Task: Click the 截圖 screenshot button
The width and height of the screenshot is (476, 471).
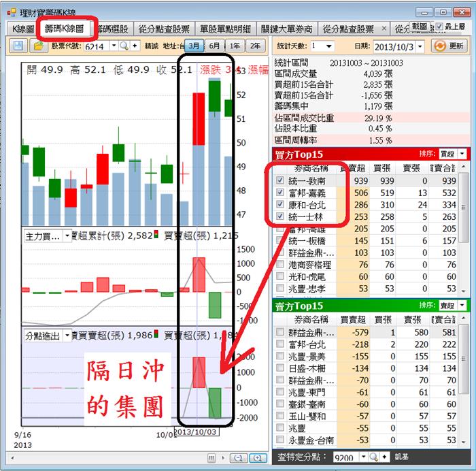Action: pyautogui.click(x=420, y=27)
